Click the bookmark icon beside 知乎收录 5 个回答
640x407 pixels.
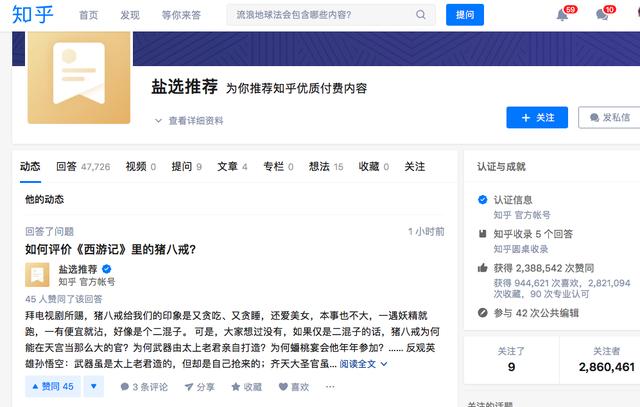coord(482,234)
